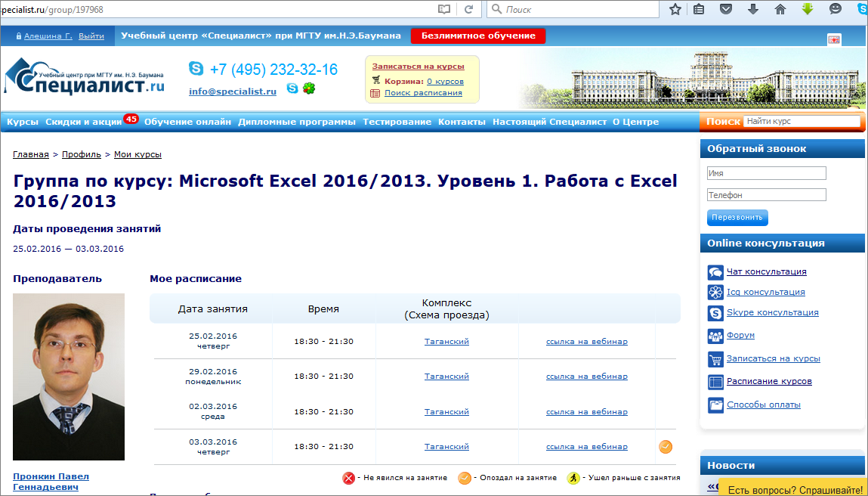Click the Способы оплаты wallet icon
Viewport: 868px width, 496px height.
[715, 405]
